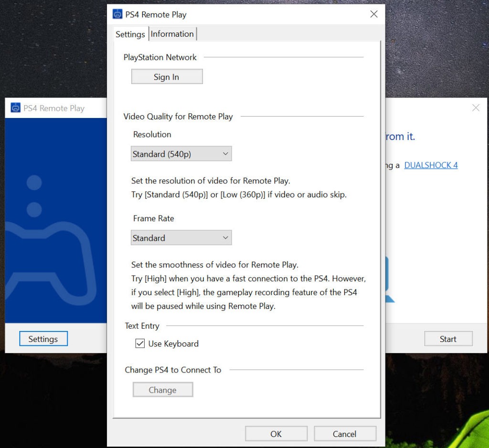Click the 'Resolution' label
The height and width of the screenshot is (448, 489).
click(152, 135)
